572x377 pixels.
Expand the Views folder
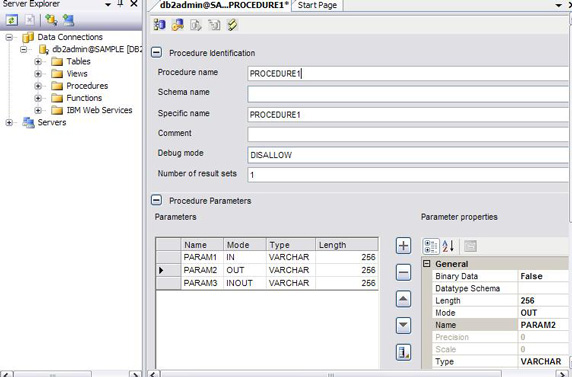click(38, 74)
